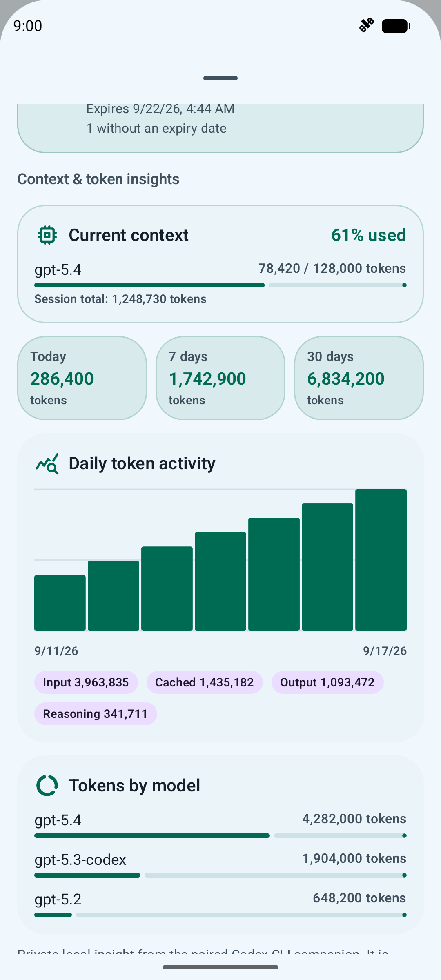Open the Today 286,400 tokens card
Viewport: 441px width, 980px height.
(82, 378)
